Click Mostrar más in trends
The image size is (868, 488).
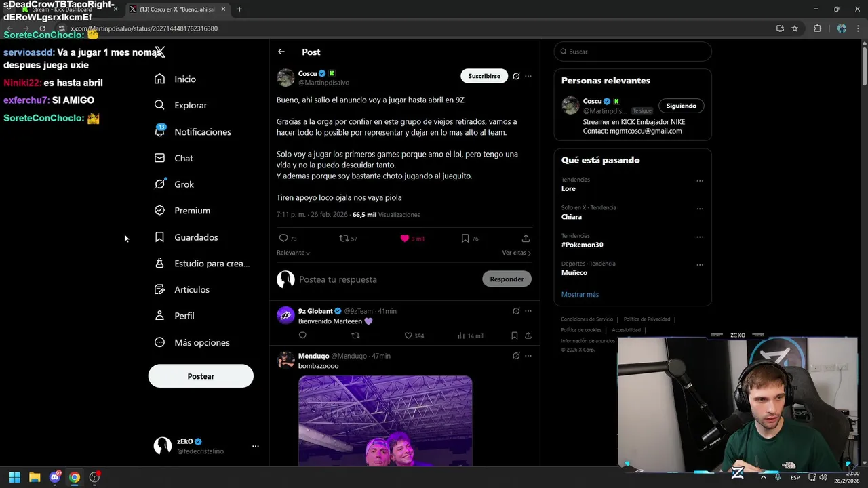pos(580,294)
